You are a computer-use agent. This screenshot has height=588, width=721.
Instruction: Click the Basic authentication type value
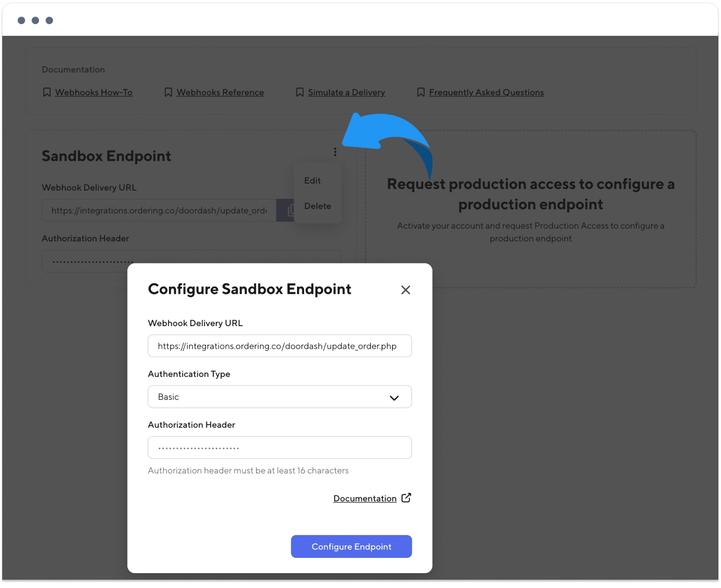[x=168, y=397]
